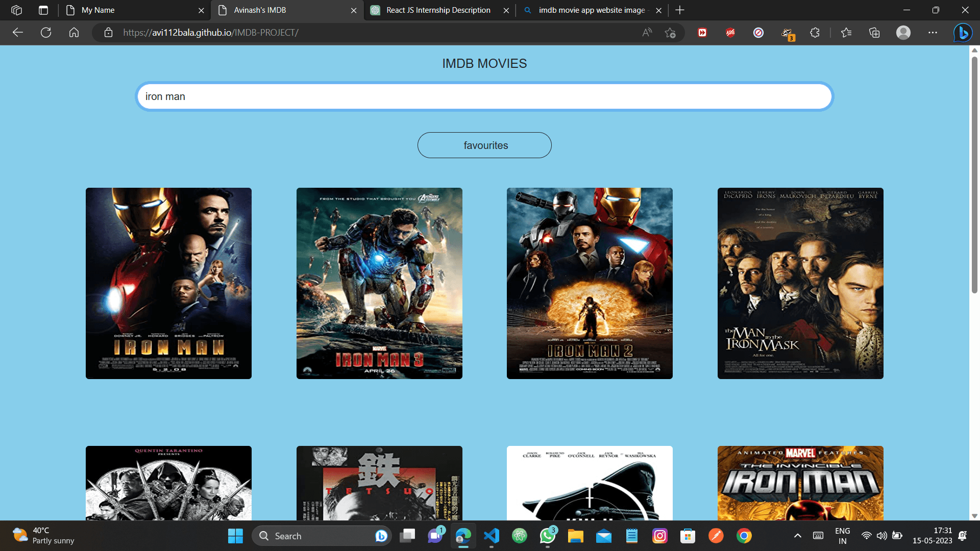
Task: Open Google Chrome from the taskbar
Action: point(744,536)
